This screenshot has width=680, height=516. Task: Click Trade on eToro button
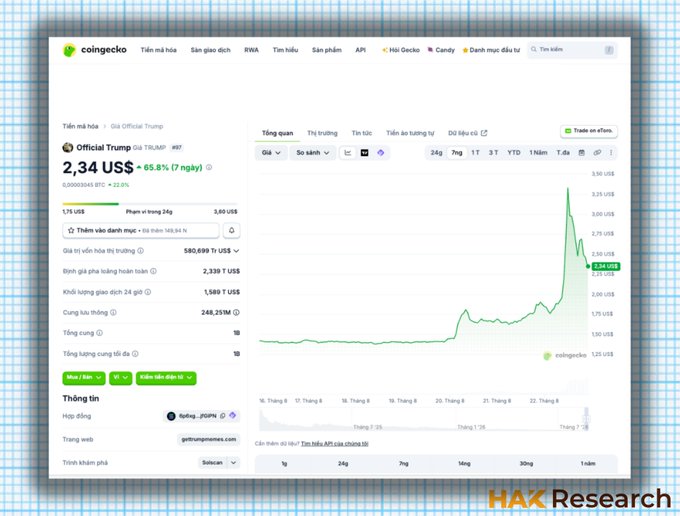589,131
